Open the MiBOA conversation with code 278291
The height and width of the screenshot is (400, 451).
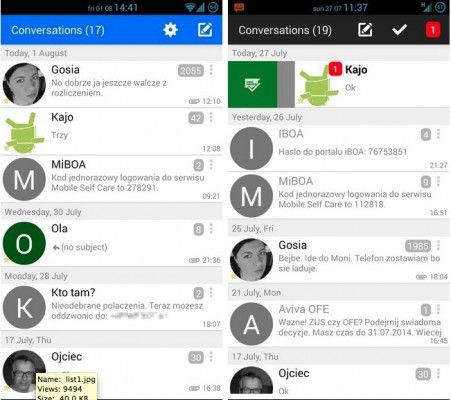pos(111,179)
